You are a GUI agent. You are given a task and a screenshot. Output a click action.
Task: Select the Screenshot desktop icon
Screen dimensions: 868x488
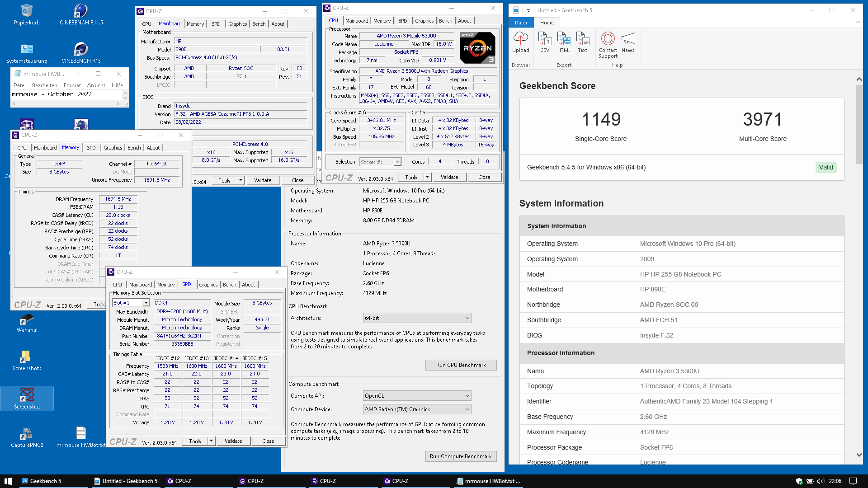click(x=27, y=399)
